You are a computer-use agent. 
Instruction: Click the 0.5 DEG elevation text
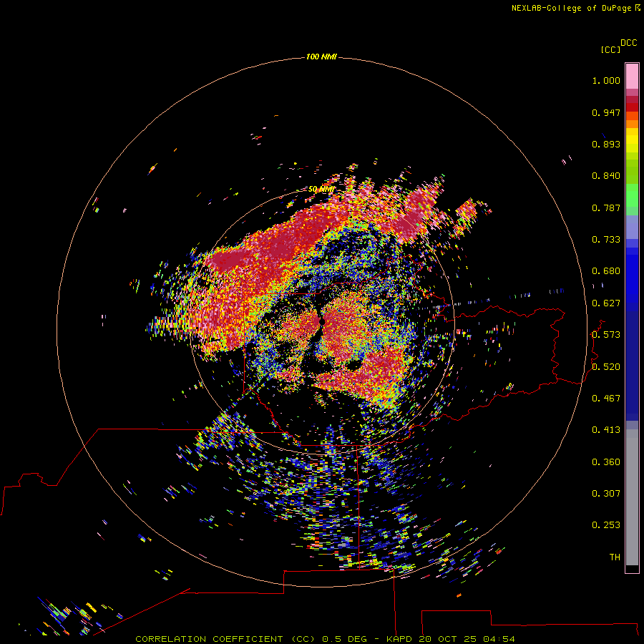tap(346, 639)
